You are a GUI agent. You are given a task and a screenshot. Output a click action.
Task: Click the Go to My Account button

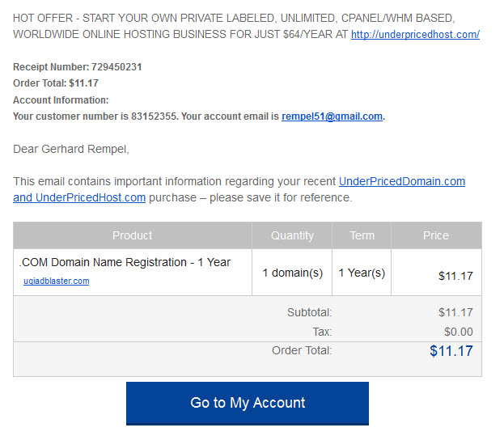(x=248, y=403)
